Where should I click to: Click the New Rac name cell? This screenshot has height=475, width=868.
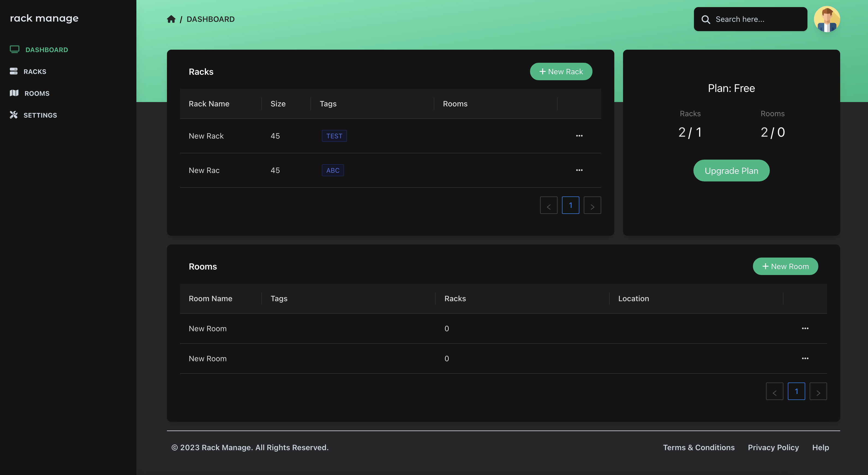pyautogui.click(x=204, y=170)
